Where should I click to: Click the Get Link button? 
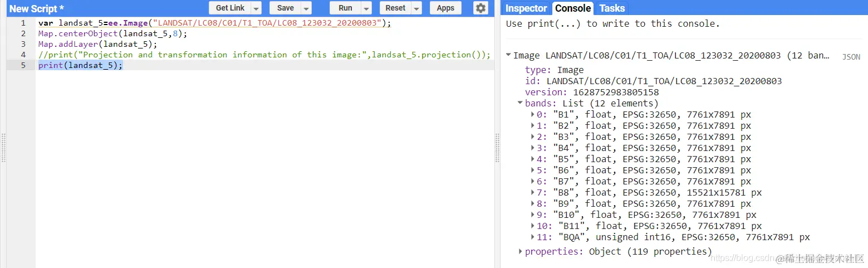pos(230,8)
